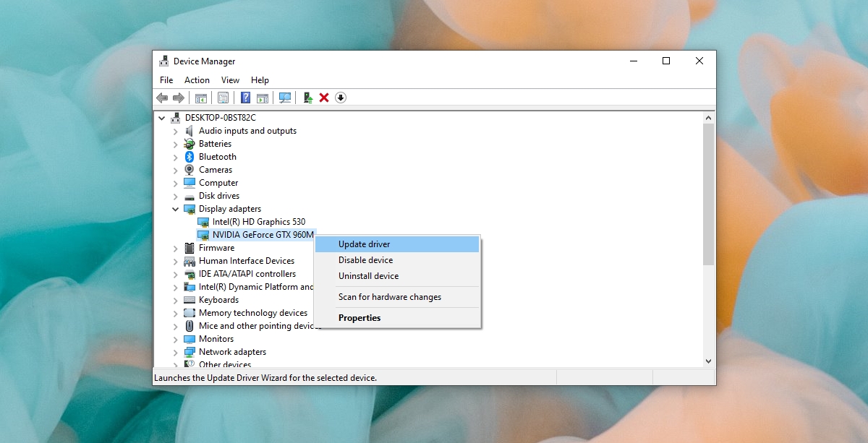This screenshot has height=443, width=868.
Task: Open the Action menu
Action: coord(197,80)
